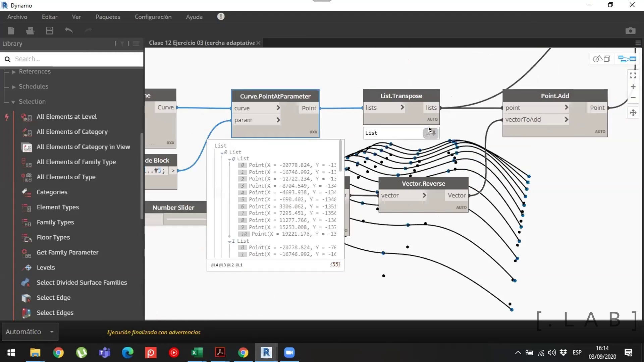The height and width of the screenshot is (362, 644).
Task: Click the zoom to fit icon
Action: [633, 76]
